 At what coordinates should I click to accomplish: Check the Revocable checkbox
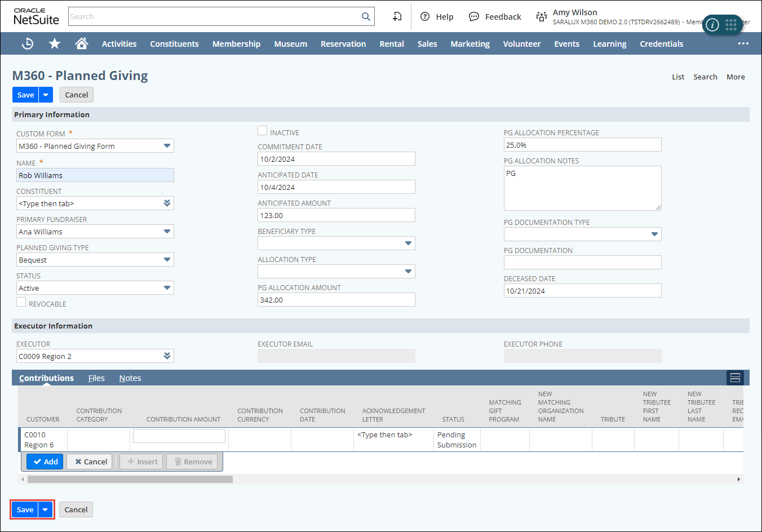[21, 302]
